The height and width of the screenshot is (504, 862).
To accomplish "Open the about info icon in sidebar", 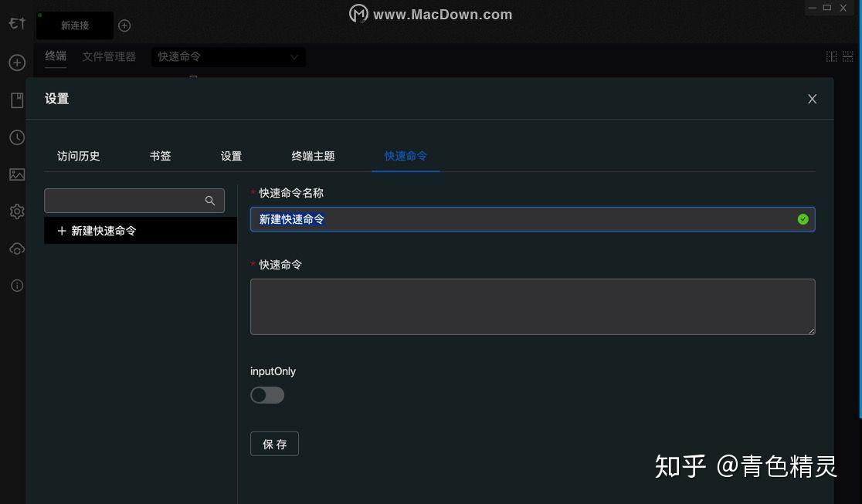I will (17, 286).
